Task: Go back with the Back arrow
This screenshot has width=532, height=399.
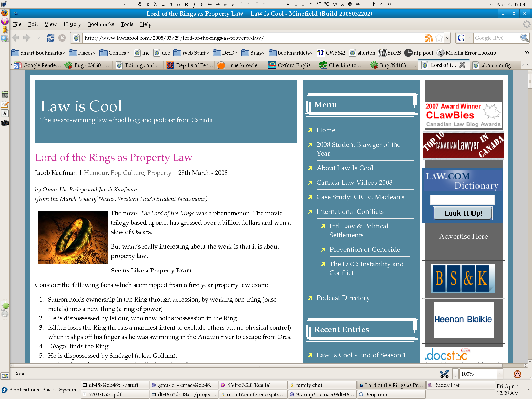Action: click(x=16, y=38)
